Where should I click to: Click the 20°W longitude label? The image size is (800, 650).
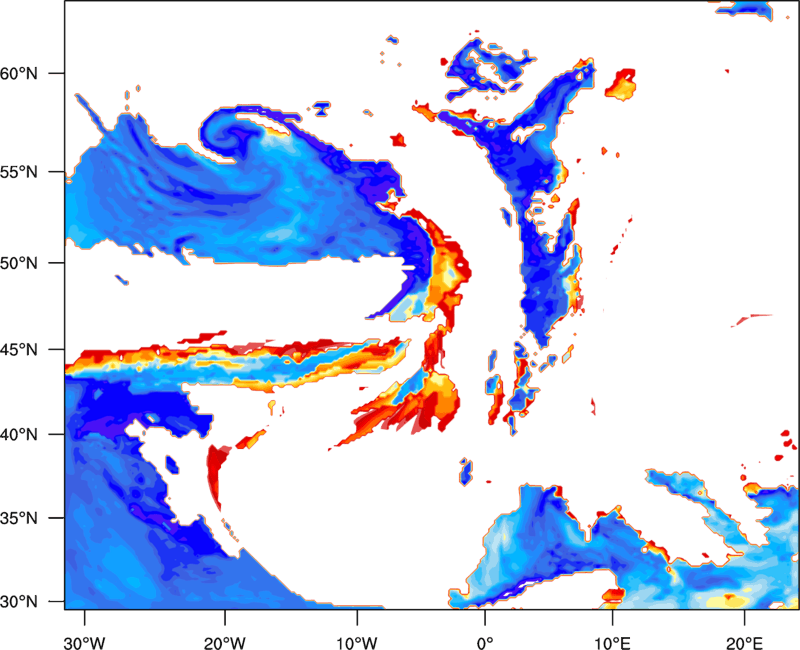[x=225, y=643]
